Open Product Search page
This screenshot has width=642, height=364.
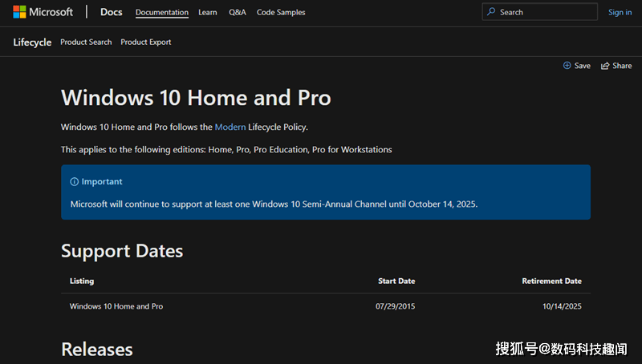pos(86,42)
